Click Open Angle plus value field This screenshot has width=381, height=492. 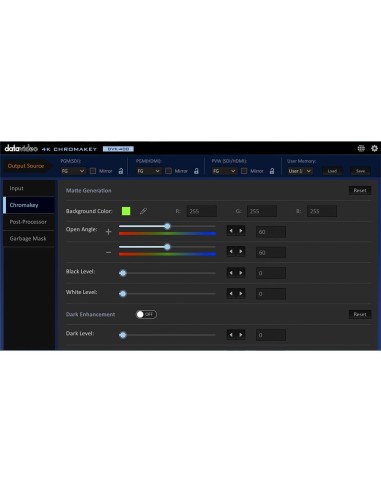coord(271,232)
